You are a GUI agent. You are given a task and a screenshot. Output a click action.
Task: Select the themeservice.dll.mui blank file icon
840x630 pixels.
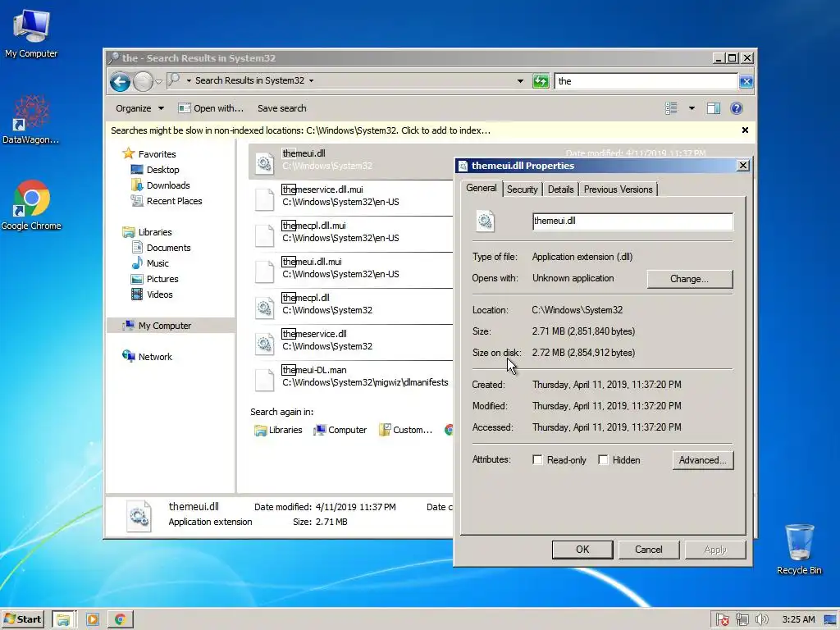[265, 199]
